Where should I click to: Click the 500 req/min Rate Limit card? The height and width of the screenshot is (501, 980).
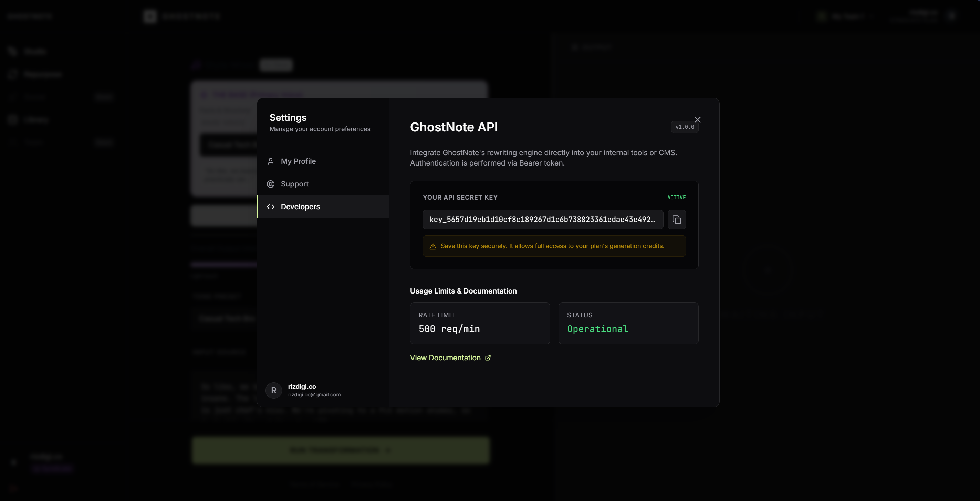pos(479,323)
